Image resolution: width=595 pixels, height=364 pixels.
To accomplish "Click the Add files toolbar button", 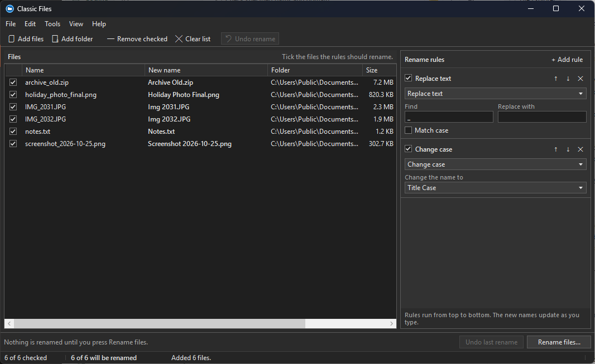I will coord(26,38).
